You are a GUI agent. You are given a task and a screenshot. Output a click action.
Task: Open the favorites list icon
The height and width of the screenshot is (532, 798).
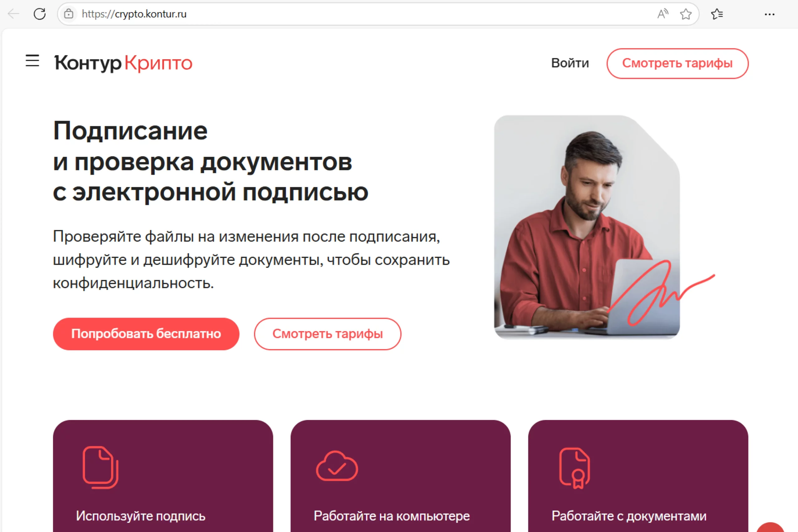[717, 14]
